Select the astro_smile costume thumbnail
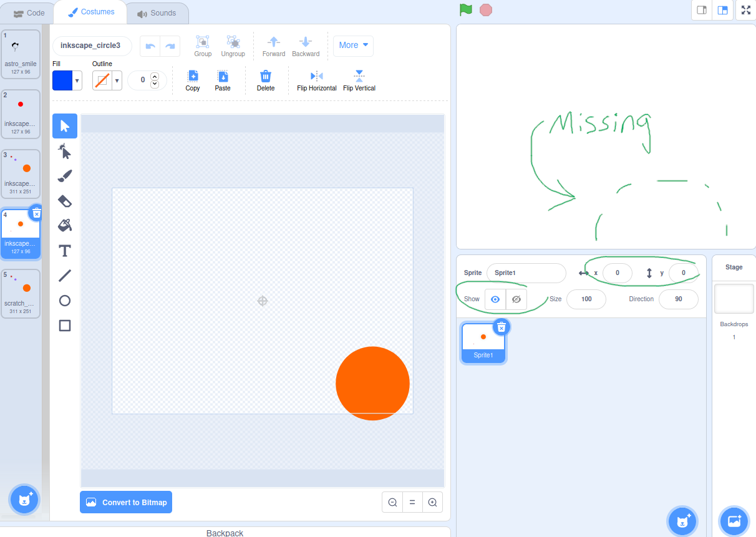 [x=21, y=53]
